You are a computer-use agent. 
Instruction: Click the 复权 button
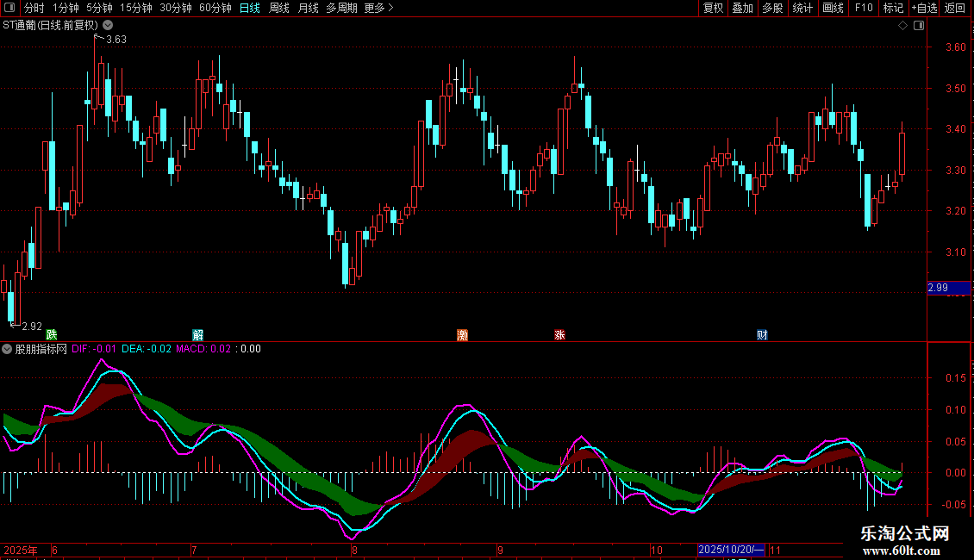[x=713, y=8]
